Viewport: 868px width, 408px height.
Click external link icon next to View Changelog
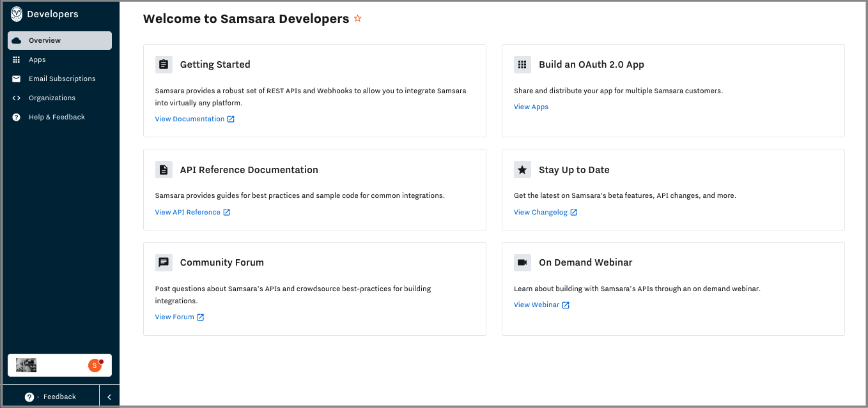(x=574, y=213)
